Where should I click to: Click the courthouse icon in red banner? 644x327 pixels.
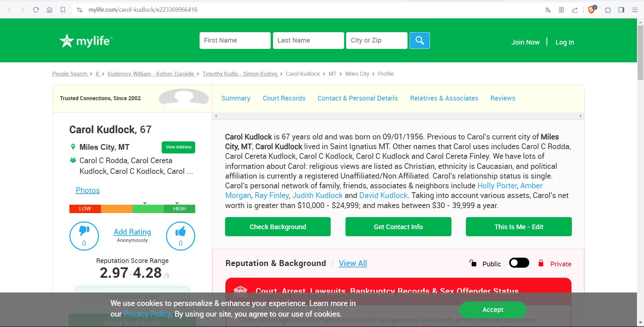click(240, 291)
